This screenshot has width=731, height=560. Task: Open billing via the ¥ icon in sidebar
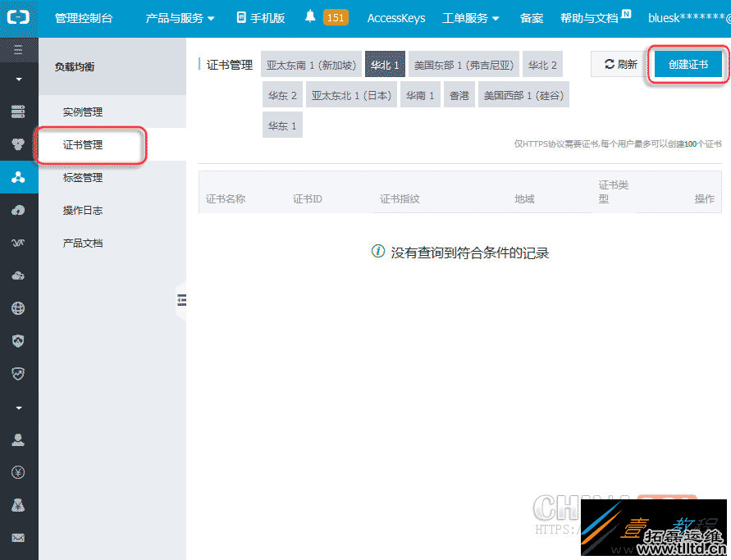[x=18, y=471]
